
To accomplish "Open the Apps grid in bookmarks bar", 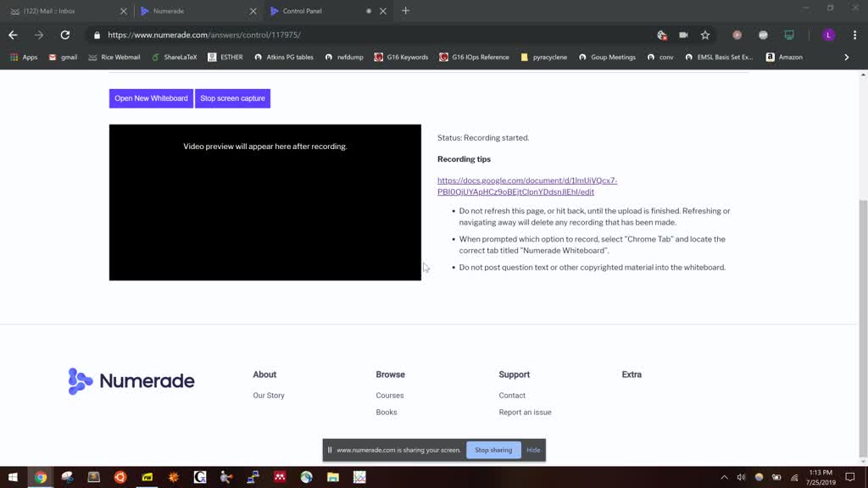I will coord(24,57).
